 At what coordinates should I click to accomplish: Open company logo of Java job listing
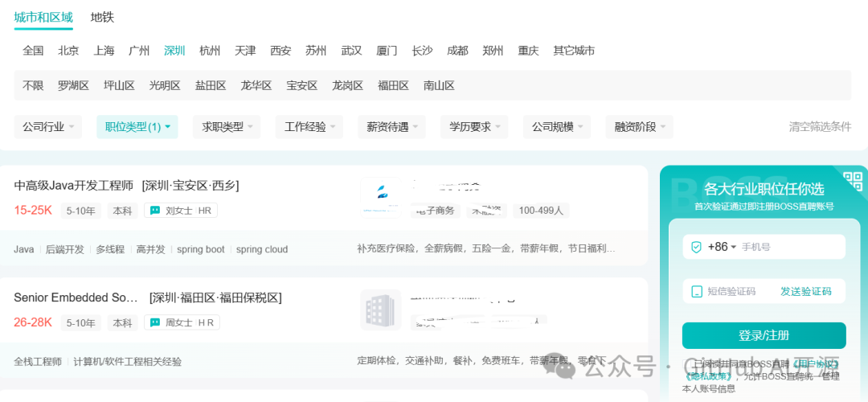381,198
